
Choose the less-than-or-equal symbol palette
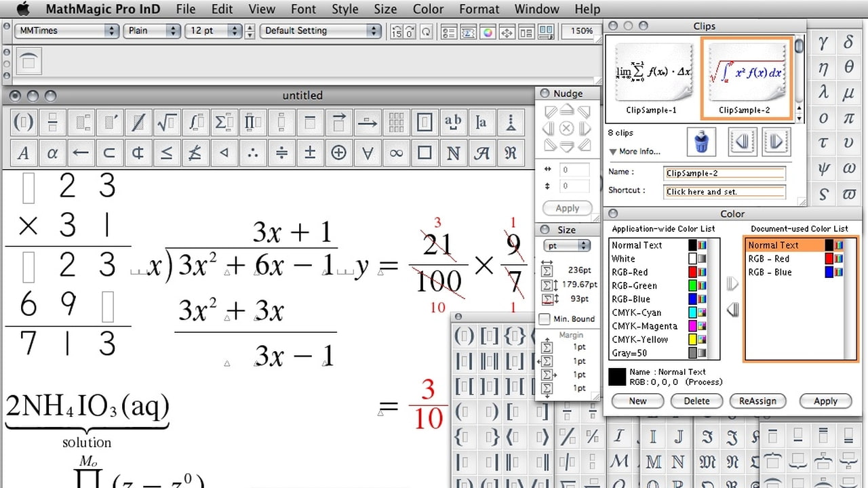[x=167, y=152]
